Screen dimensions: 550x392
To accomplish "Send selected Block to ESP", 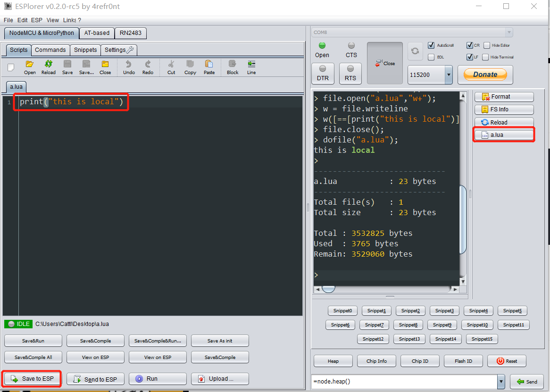I will pos(233,67).
